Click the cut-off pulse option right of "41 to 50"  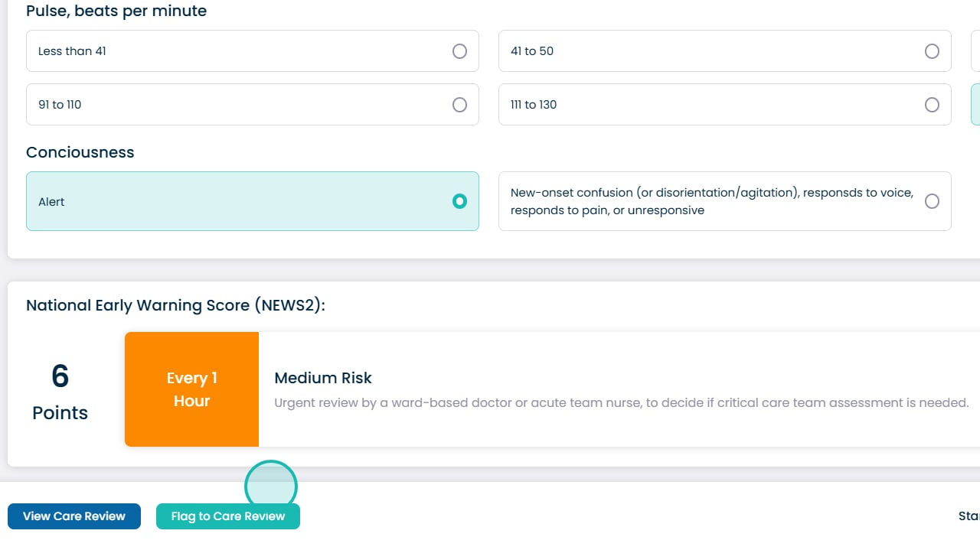(975, 51)
